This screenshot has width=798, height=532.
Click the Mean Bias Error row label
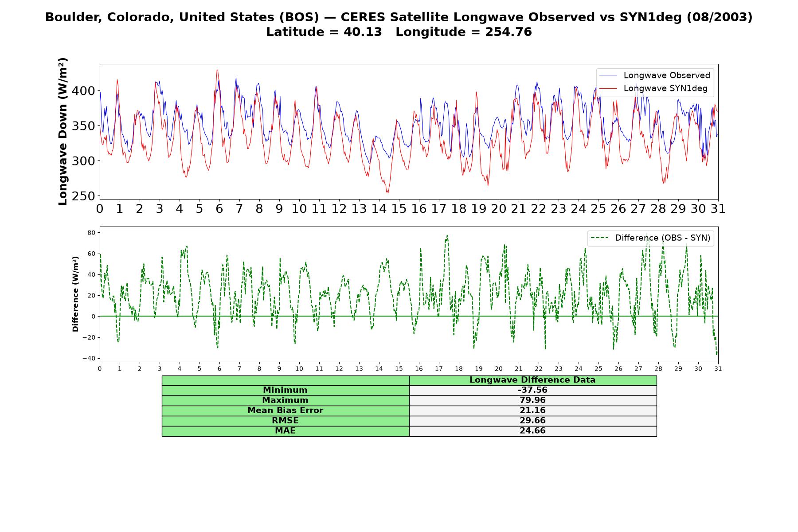tap(286, 411)
